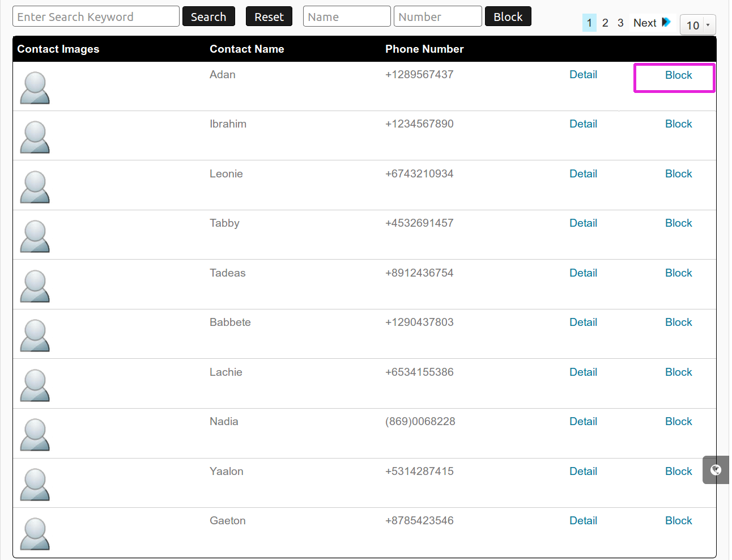Open Detail for Tadeas

pos(583,273)
